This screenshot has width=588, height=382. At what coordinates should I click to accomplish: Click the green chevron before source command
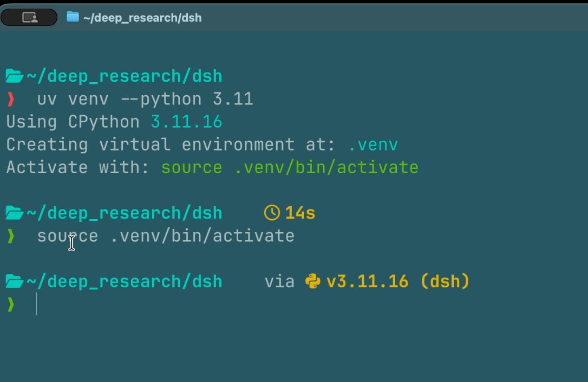[11, 236]
